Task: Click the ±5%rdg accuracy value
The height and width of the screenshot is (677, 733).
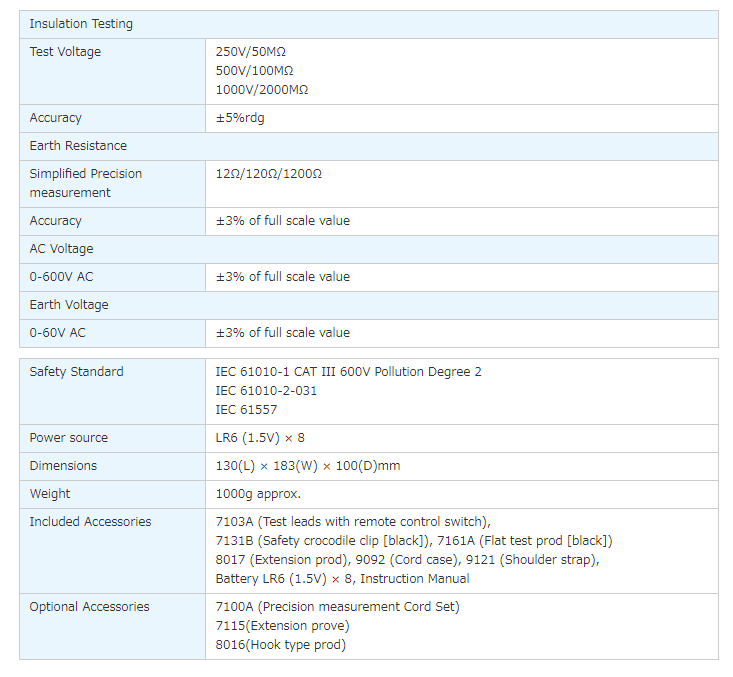Action: pyautogui.click(x=240, y=118)
